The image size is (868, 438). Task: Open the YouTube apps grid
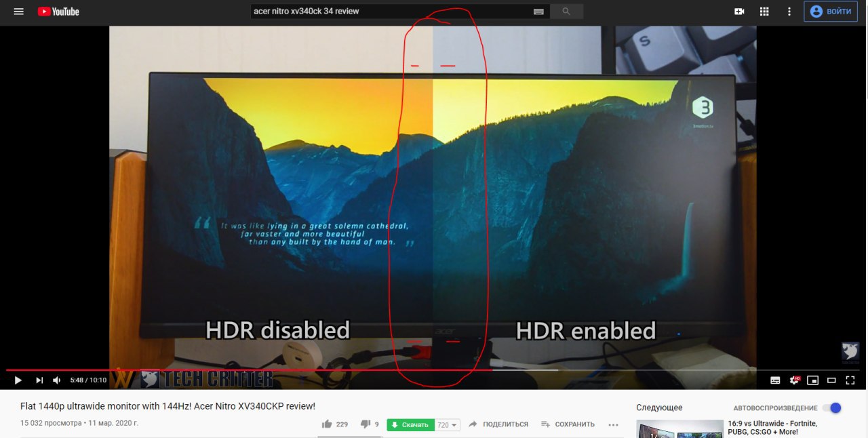click(764, 12)
